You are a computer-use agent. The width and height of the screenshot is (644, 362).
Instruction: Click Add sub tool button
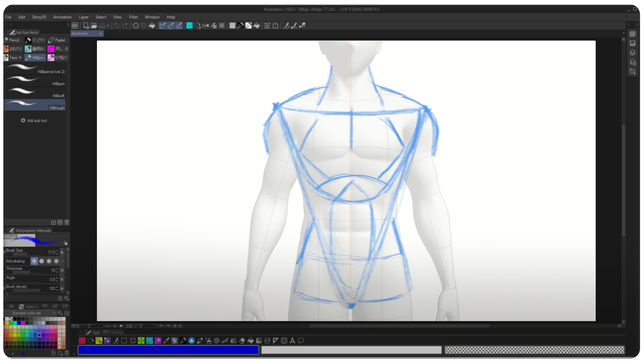tap(34, 121)
